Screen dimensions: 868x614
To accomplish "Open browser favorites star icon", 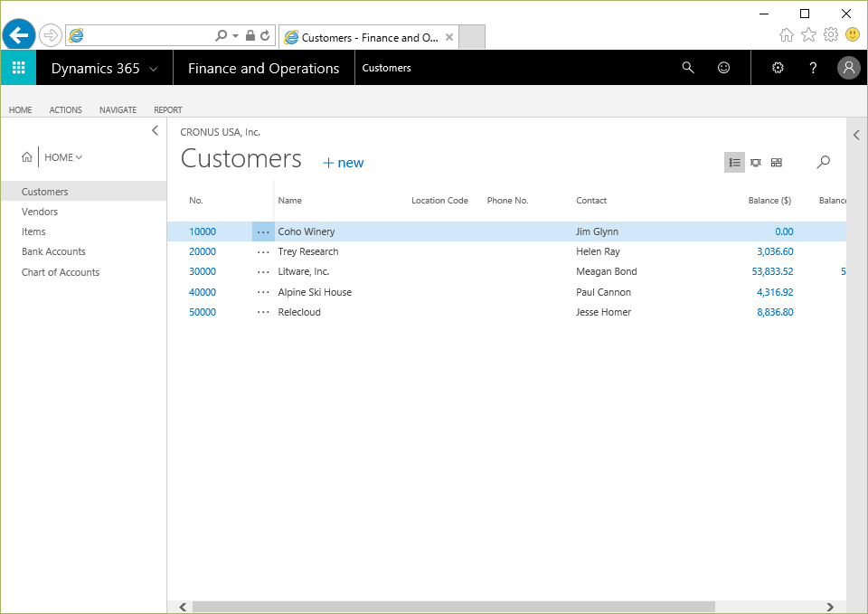I will [x=808, y=35].
